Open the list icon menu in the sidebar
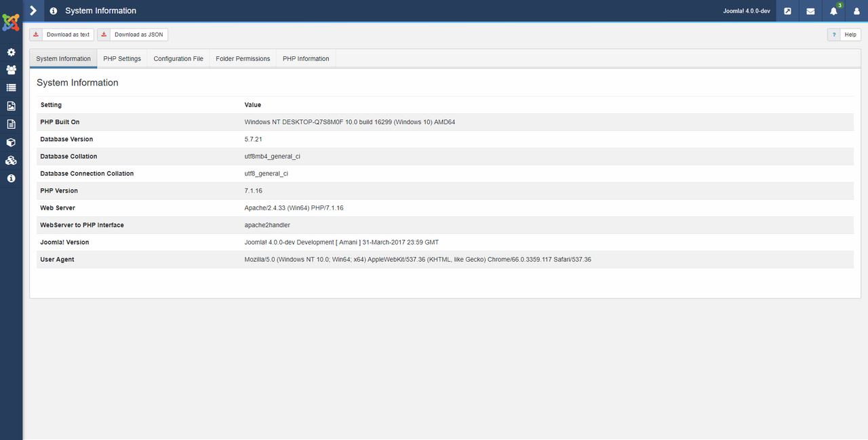The height and width of the screenshot is (440, 868). point(11,88)
